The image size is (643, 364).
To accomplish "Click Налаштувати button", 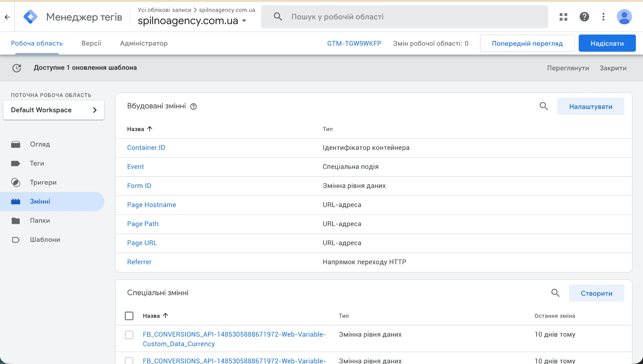I will pos(591,106).
